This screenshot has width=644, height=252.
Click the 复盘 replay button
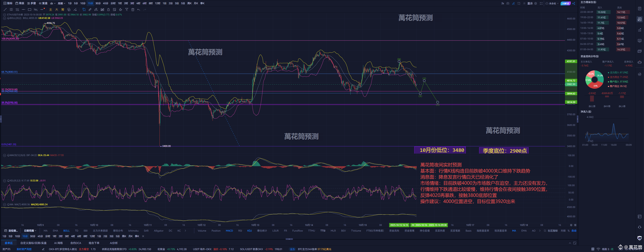coord(43,3)
